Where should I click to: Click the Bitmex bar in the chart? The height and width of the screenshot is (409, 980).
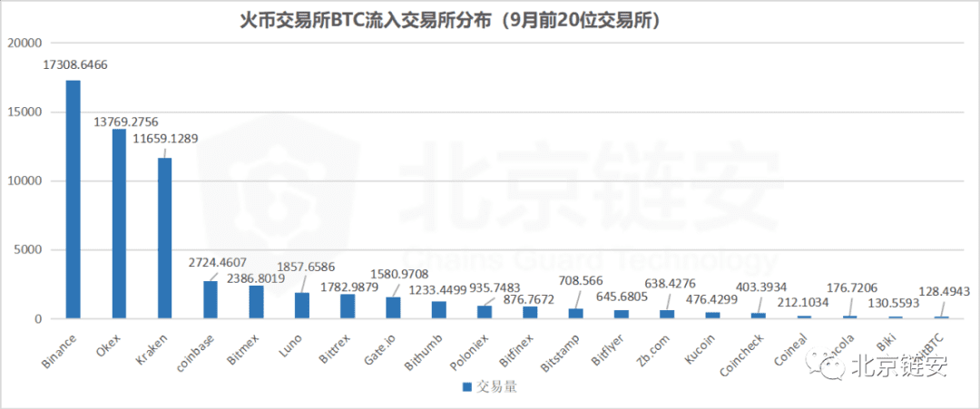tap(256, 302)
